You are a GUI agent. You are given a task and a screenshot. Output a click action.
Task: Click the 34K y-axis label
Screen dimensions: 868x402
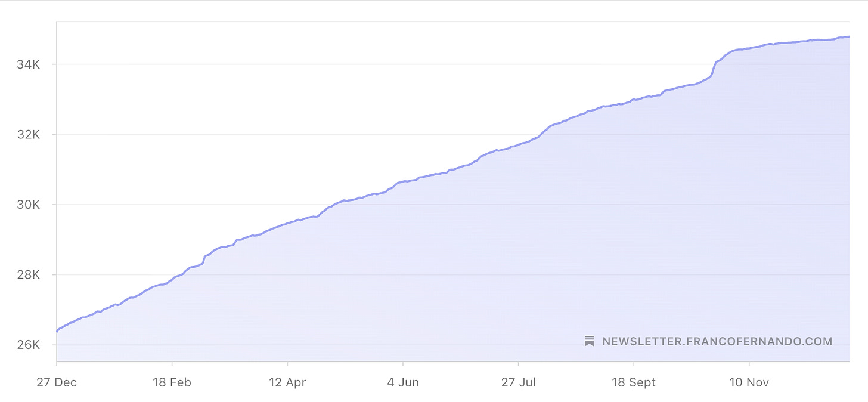[28, 64]
